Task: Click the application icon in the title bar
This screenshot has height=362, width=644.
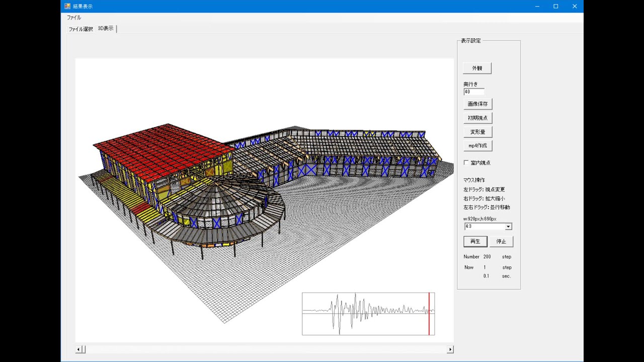Action: pyautogui.click(x=67, y=6)
